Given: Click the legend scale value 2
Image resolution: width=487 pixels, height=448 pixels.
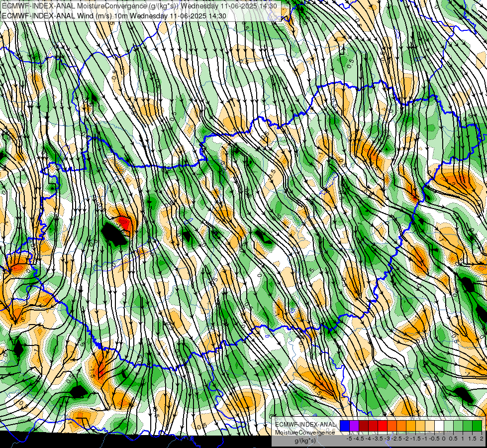Looking at the screenshot, I should tap(482, 439).
